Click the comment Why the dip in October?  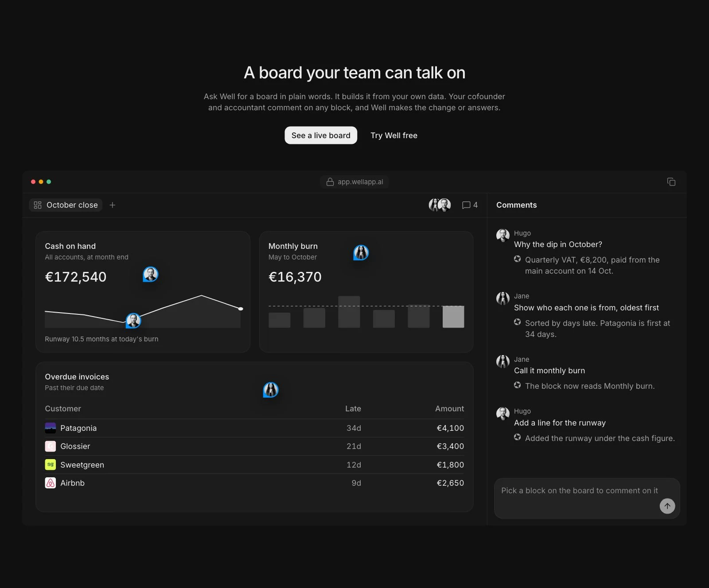pyautogui.click(x=558, y=244)
